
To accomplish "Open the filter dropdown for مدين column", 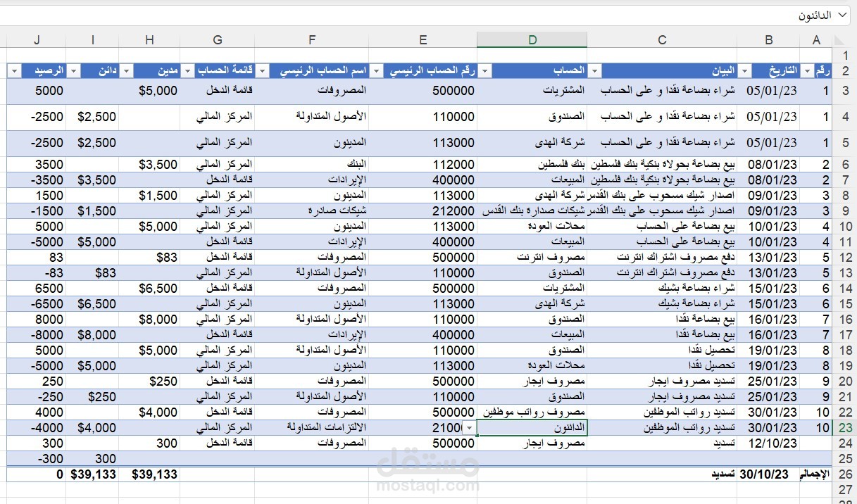I will point(127,71).
